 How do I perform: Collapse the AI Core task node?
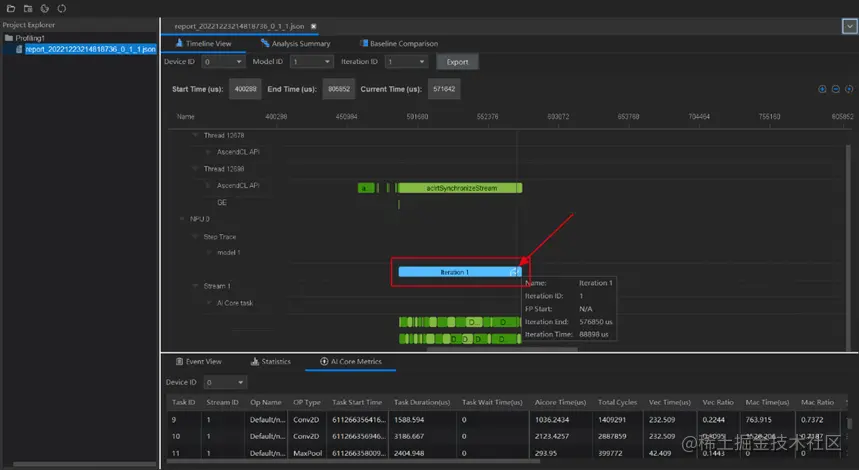point(208,303)
